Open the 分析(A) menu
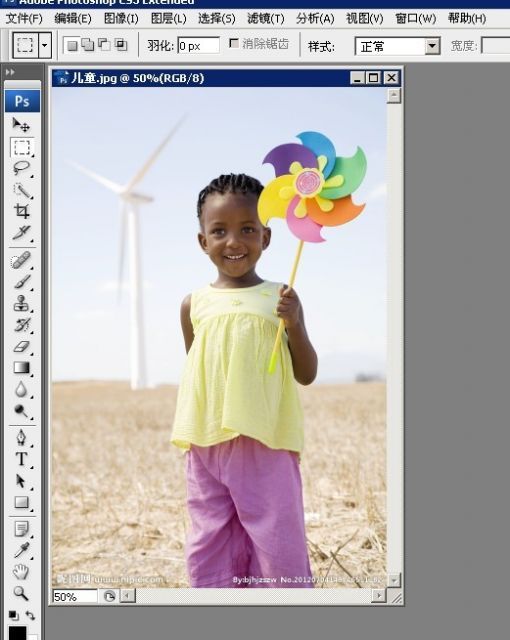 coord(315,18)
